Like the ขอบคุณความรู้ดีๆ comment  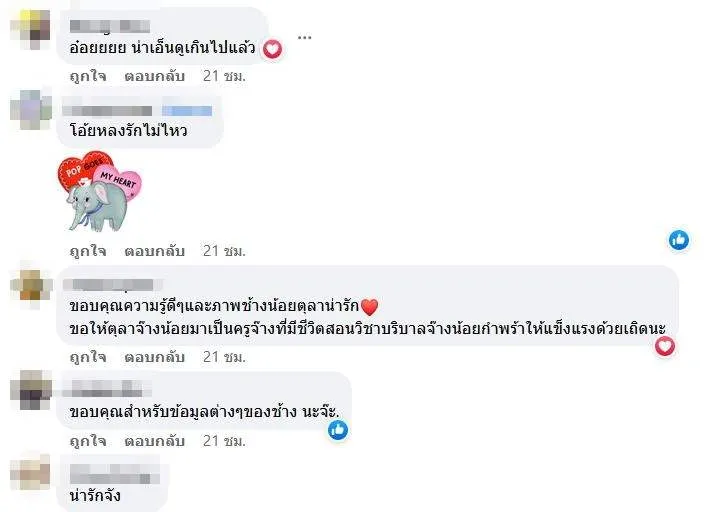tap(88, 357)
